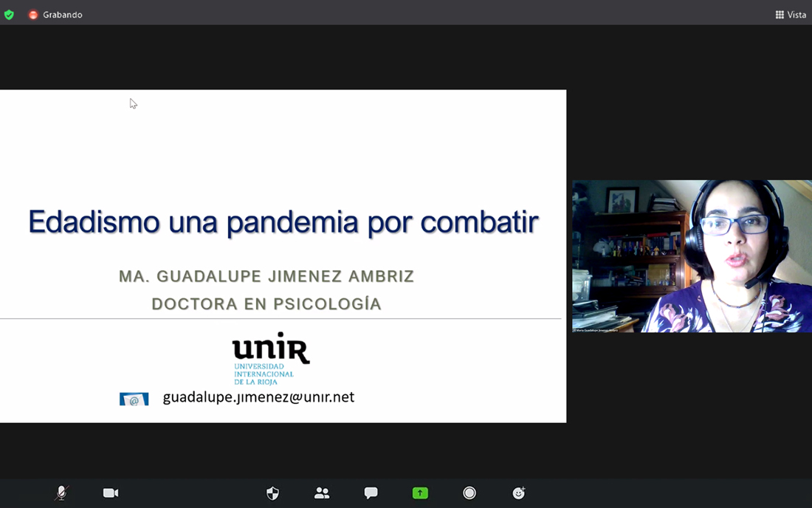Show the participants list
The height and width of the screenshot is (508, 812).
pos(322,493)
